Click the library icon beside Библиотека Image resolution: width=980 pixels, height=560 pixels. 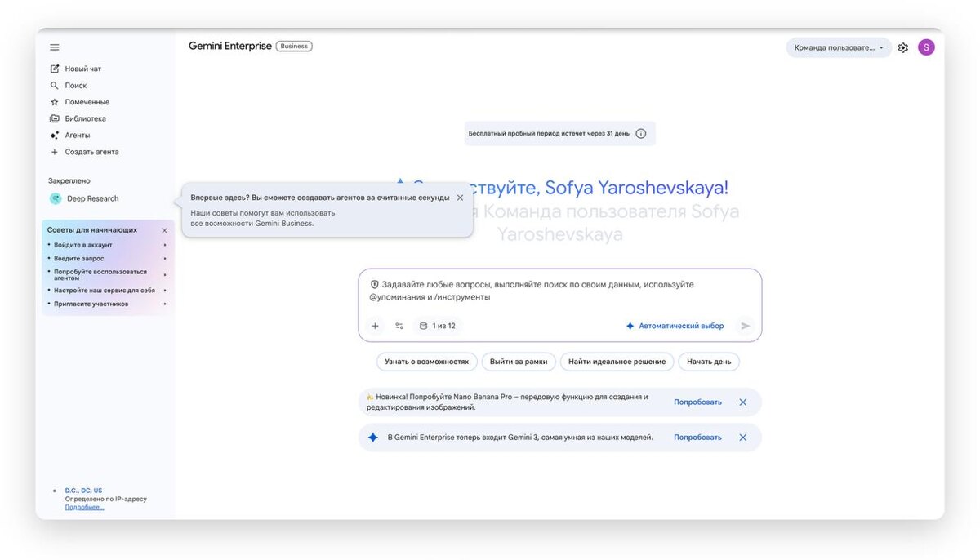[x=55, y=118]
